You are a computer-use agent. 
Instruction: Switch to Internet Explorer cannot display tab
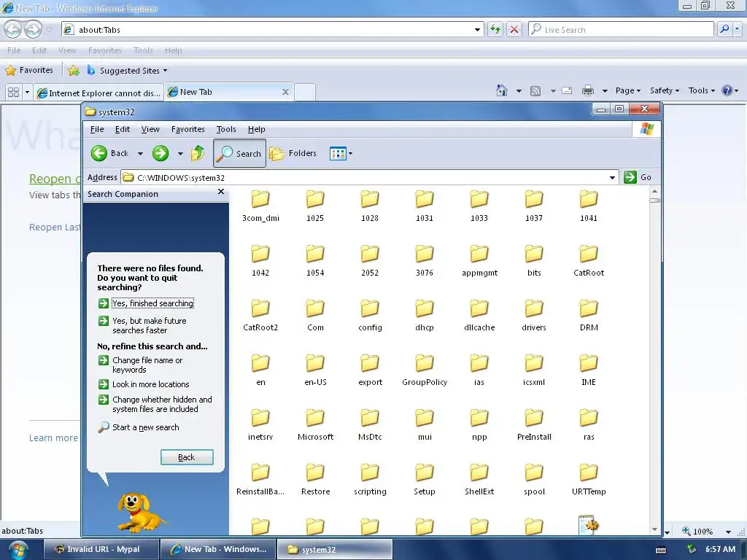[x=98, y=93]
